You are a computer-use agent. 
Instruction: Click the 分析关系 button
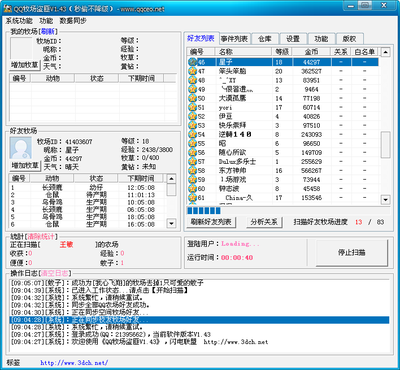coord(264,222)
